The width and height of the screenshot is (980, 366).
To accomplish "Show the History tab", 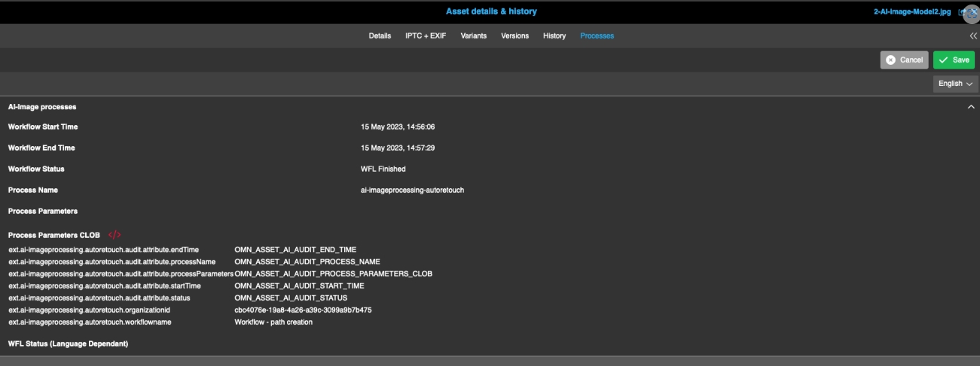I will [x=554, y=36].
